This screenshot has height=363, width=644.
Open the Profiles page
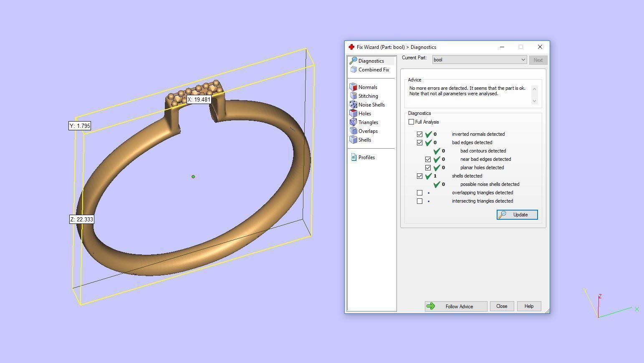tap(366, 157)
